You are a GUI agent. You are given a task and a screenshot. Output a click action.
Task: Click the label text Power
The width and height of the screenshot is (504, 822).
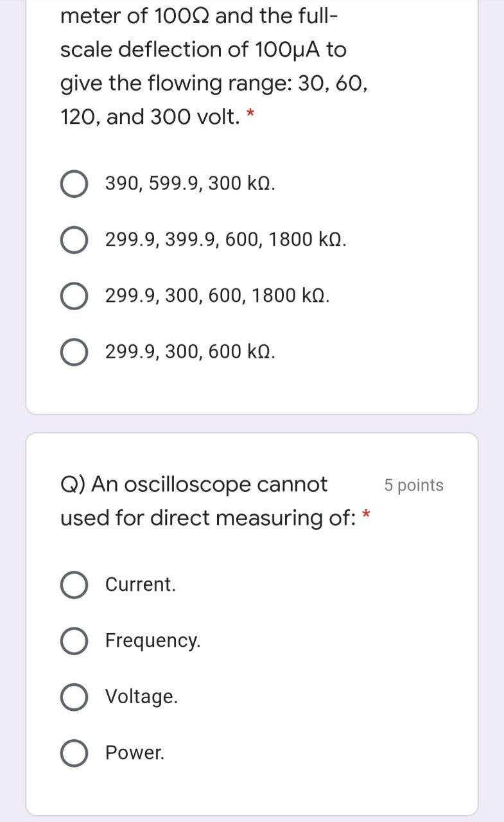pos(135,753)
